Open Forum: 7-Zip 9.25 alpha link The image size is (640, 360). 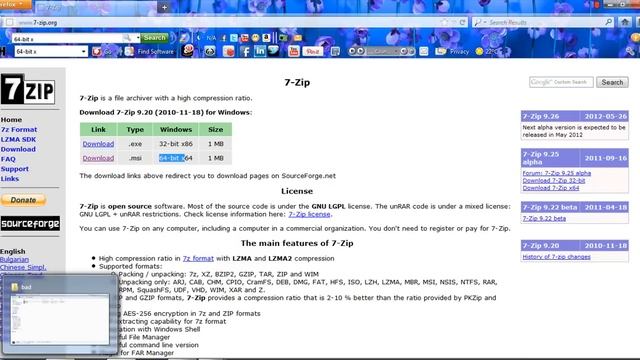pyautogui.click(x=557, y=173)
